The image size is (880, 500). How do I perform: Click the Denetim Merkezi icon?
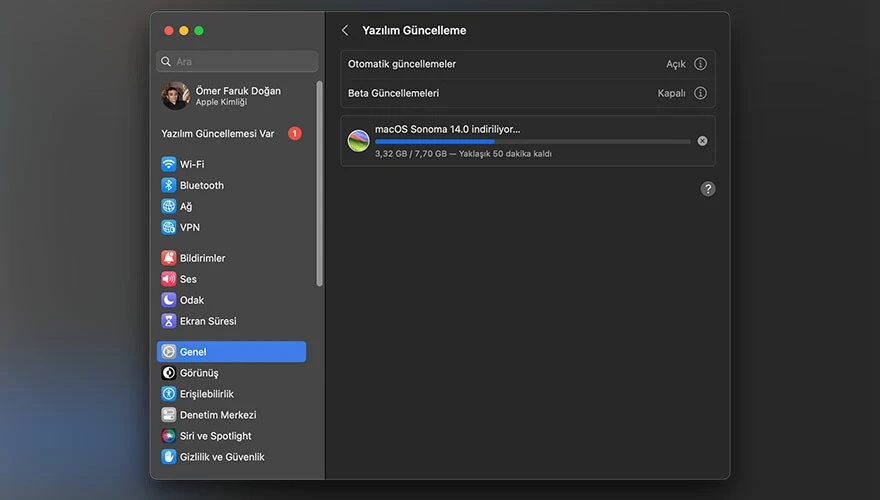[x=168, y=415]
